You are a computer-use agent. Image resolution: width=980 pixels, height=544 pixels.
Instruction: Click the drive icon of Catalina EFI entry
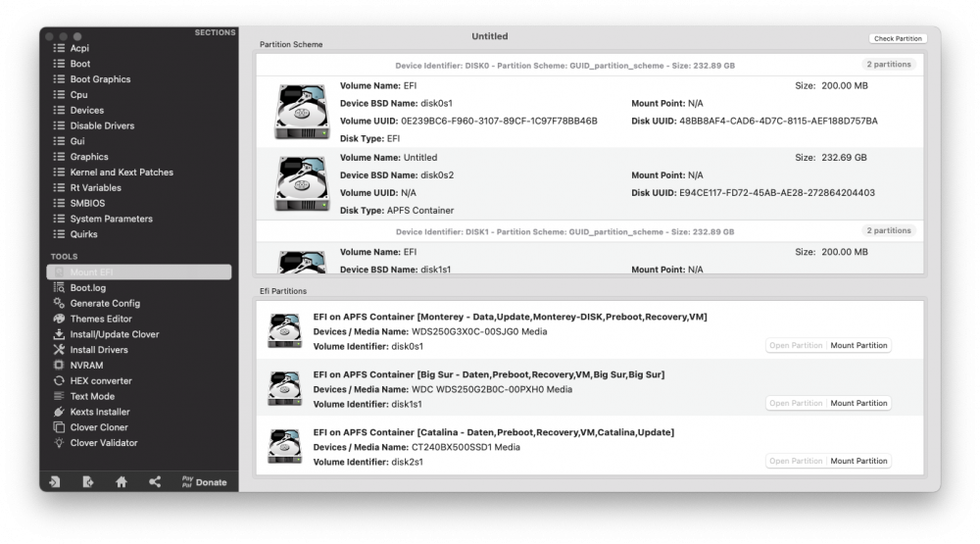click(285, 446)
